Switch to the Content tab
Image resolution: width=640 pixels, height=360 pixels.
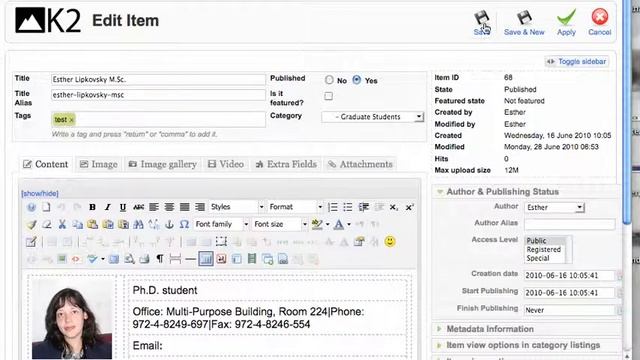(x=45, y=164)
